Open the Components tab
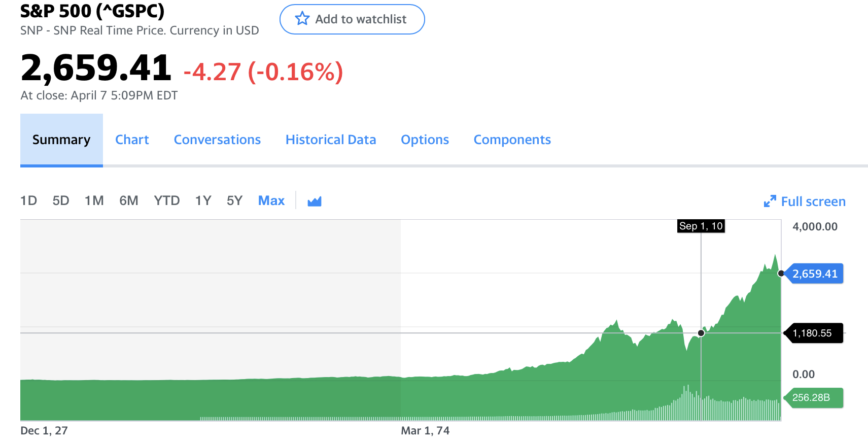The width and height of the screenshot is (868, 441). [512, 140]
